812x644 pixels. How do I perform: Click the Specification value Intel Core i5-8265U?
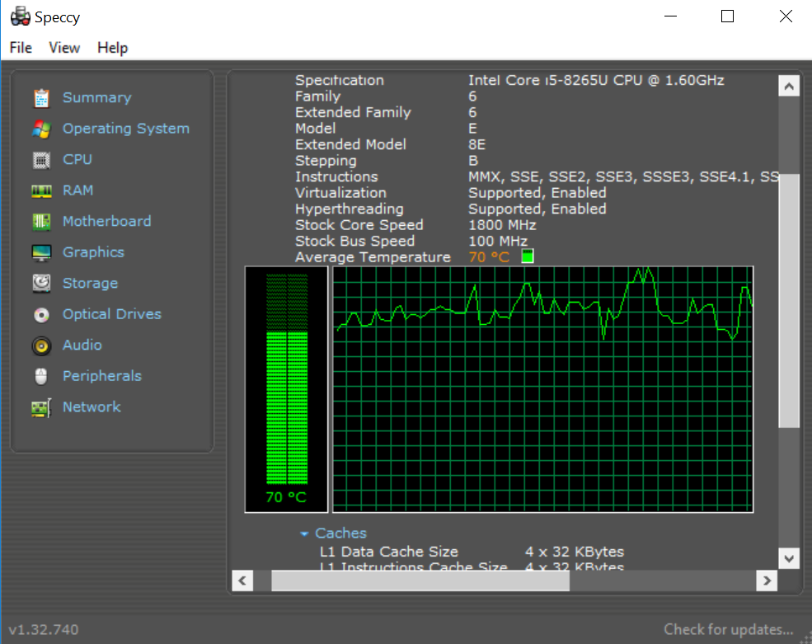click(x=596, y=80)
